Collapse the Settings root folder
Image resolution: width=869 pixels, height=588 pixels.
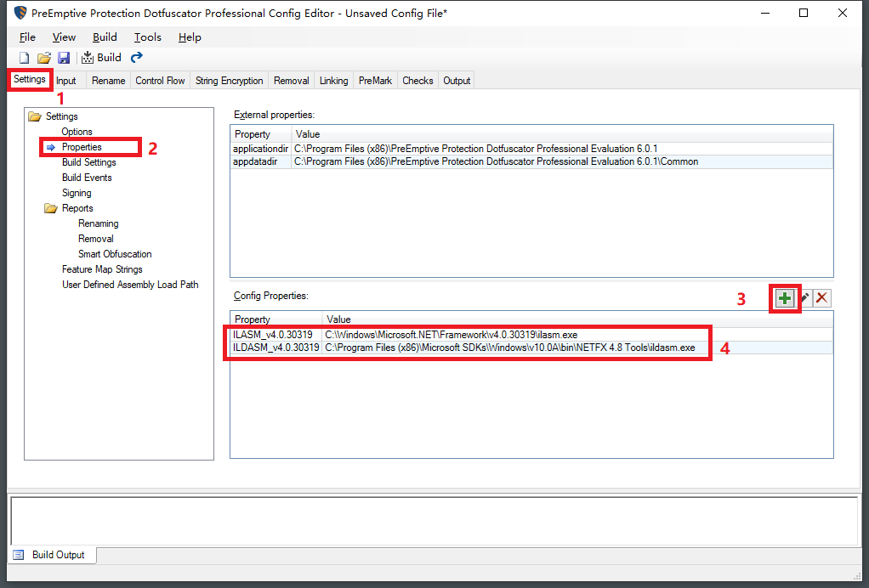[35, 116]
